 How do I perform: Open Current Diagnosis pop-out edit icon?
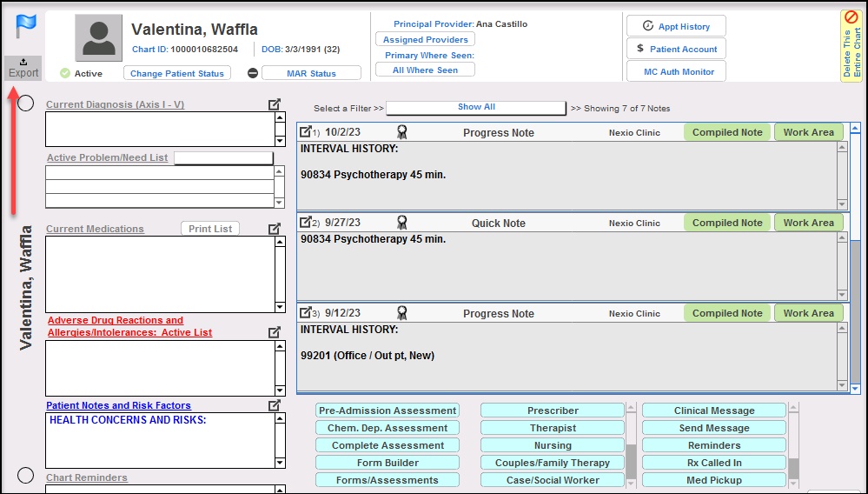275,104
